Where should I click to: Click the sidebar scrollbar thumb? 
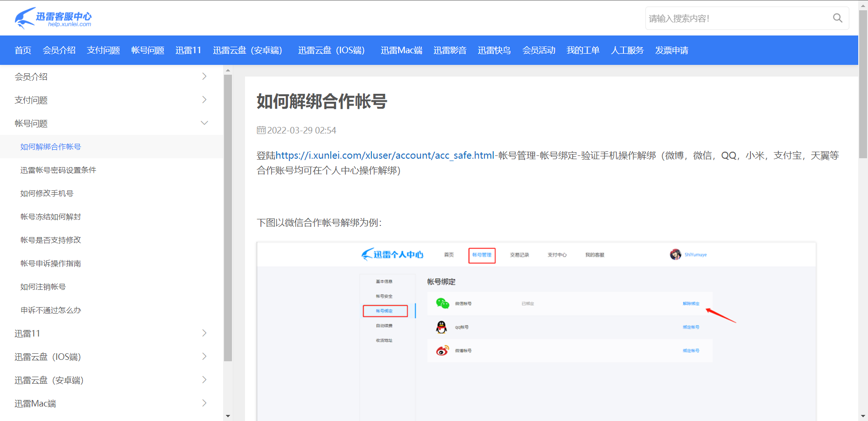coord(228,218)
